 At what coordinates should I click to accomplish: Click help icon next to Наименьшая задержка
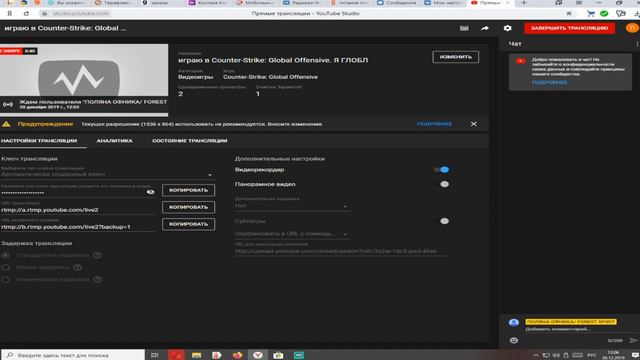(98, 280)
